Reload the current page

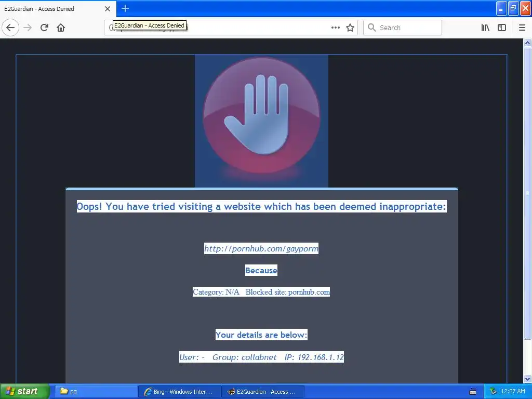pyautogui.click(x=44, y=28)
